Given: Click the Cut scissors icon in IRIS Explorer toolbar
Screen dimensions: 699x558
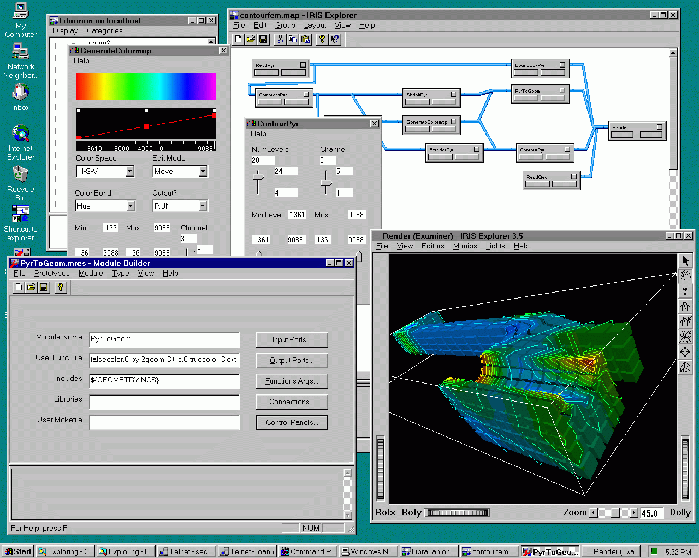Looking at the screenshot, I should [281, 39].
